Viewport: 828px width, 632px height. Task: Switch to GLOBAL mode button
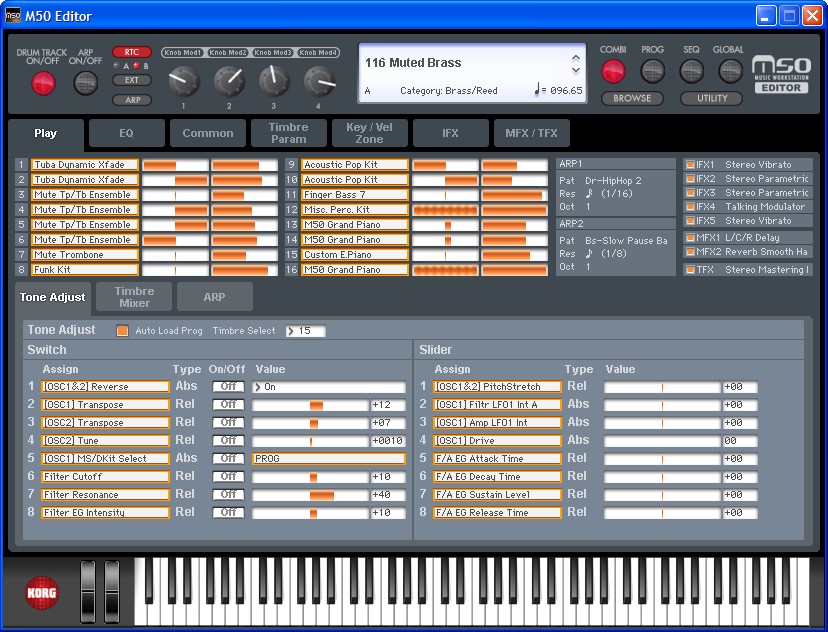[x=730, y=71]
